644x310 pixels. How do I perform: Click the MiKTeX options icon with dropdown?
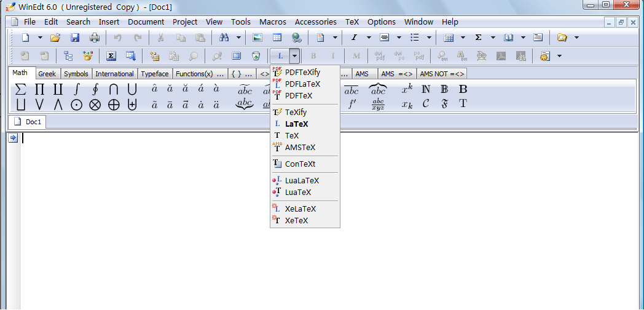click(545, 56)
